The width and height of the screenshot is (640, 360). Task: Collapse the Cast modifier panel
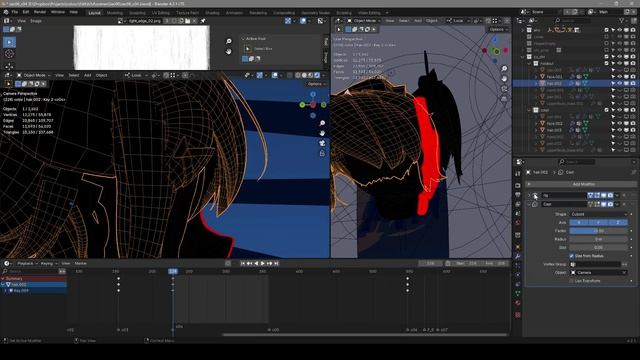click(x=529, y=204)
